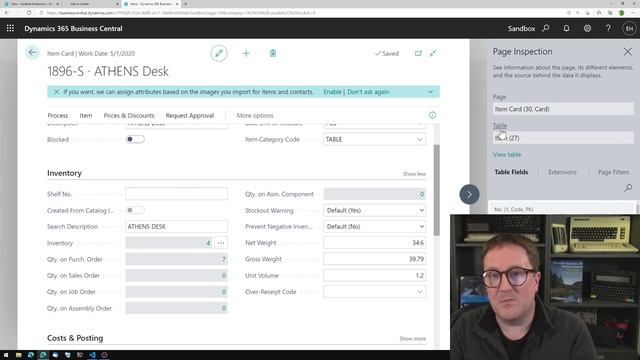Screen dimensions: 640x360
Task: Collapse Inventory section with Show less
Action: pos(414,174)
